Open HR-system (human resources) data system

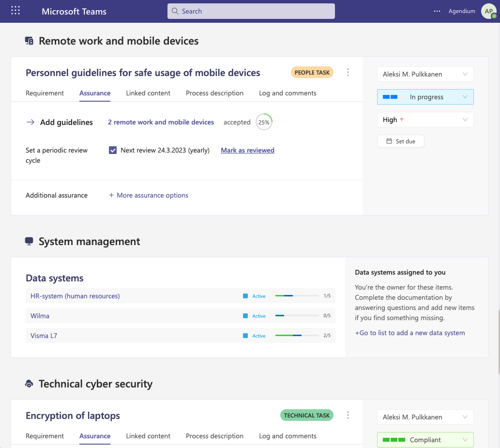[x=75, y=296]
